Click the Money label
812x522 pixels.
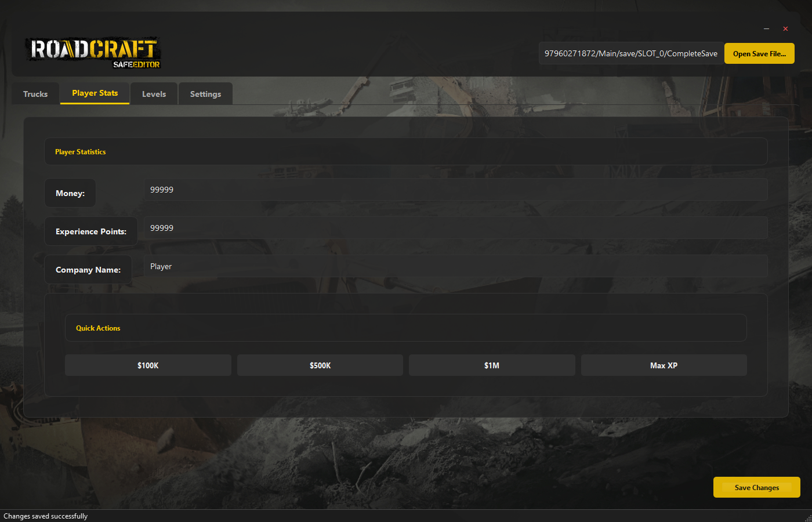coord(70,193)
